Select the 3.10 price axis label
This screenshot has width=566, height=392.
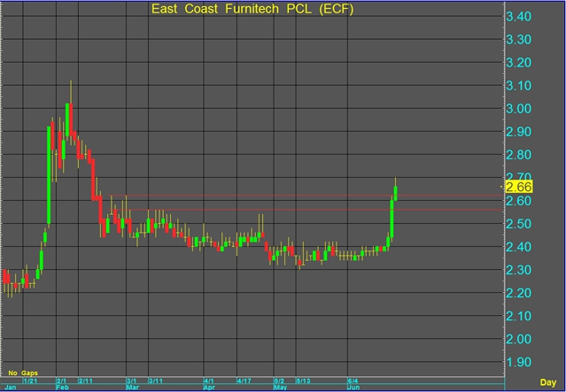click(x=518, y=86)
